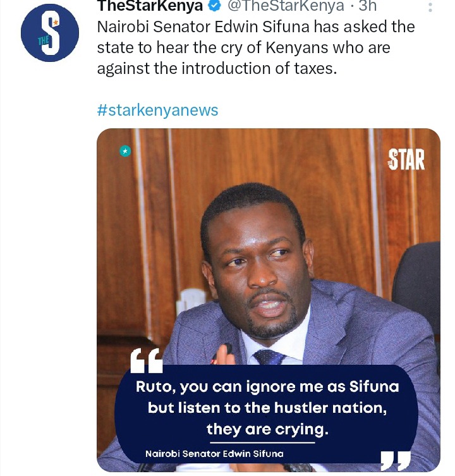Viewport: 455px width, 476px height.
Task: Click the closing quotation mark graphic
Action: click(x=396, y=461)
